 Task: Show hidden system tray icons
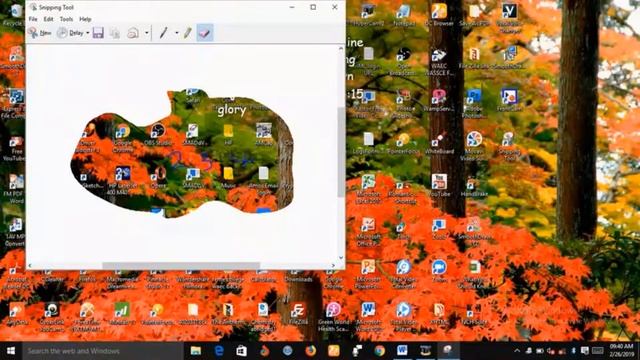click(517, 351)
